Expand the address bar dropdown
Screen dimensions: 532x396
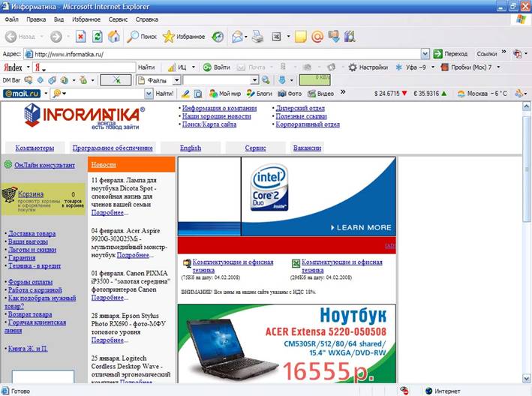tap(425, 53)
